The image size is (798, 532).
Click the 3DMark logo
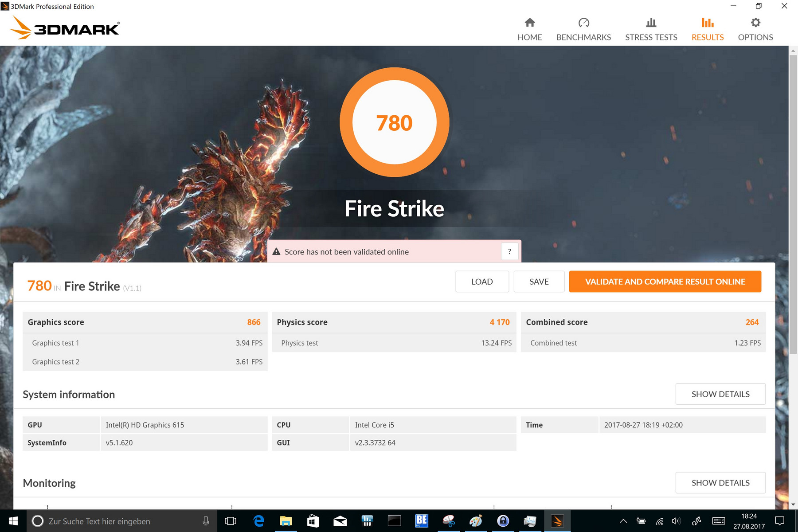pos(65,27)
